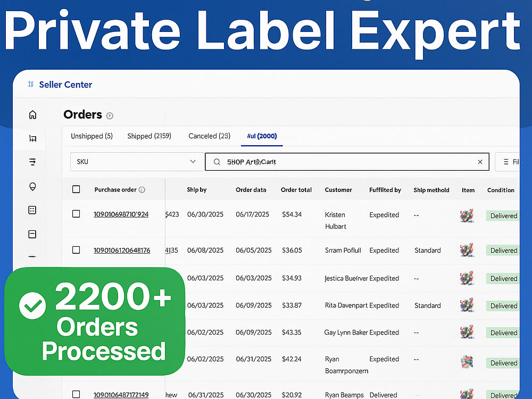Clear the search field with X

(x=480, y=162)
